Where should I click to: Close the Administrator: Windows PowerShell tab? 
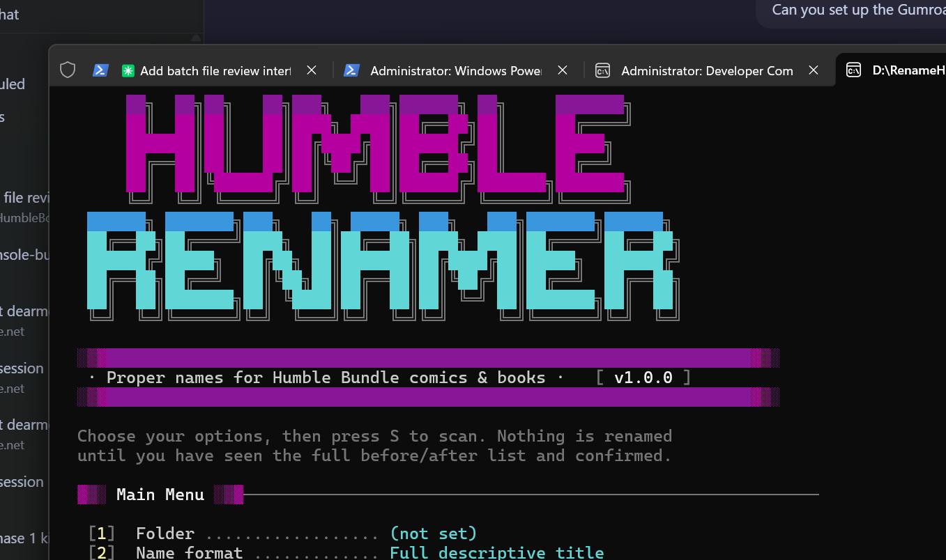(x=563, y=70)
